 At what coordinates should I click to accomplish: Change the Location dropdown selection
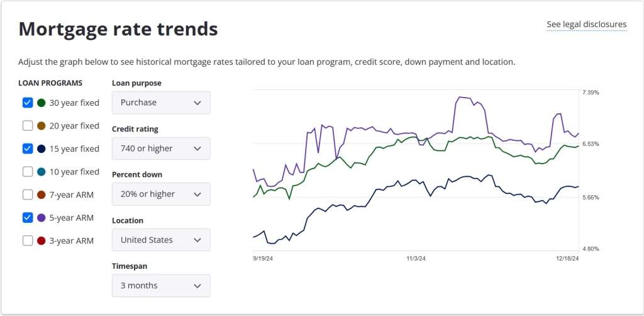point(161,240)
